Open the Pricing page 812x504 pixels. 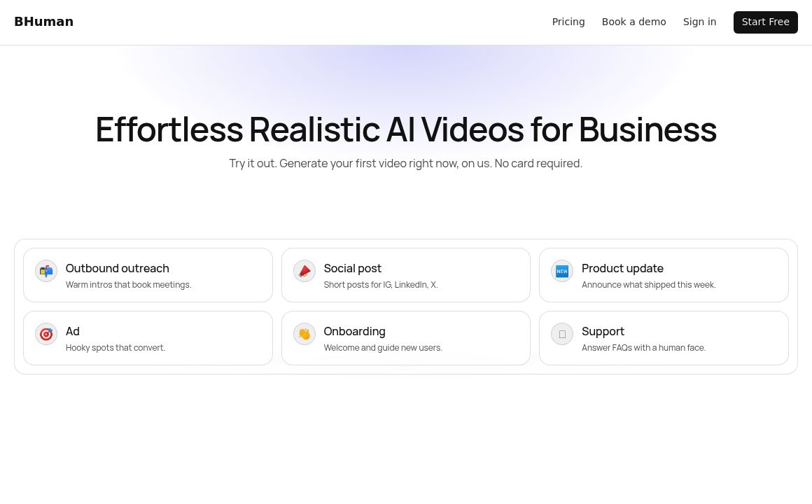tap(568, 22)
